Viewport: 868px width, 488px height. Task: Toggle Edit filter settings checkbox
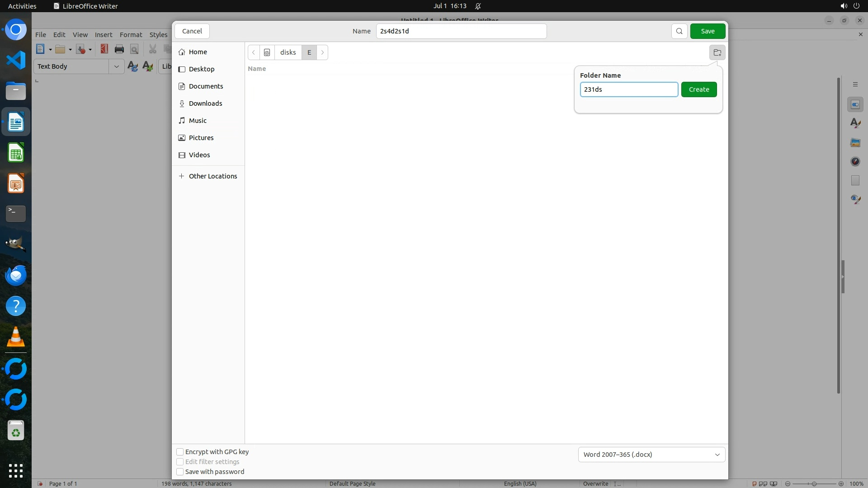[x=180, y=462]
